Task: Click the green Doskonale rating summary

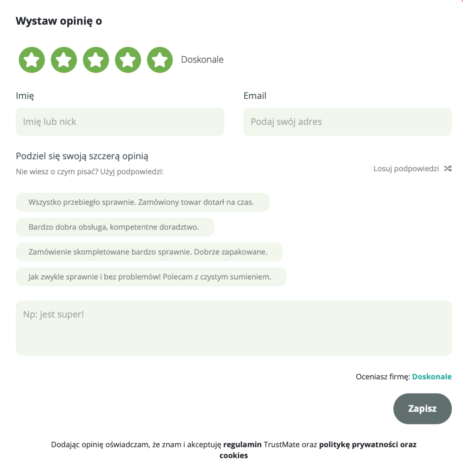Action: pos(432,377)
